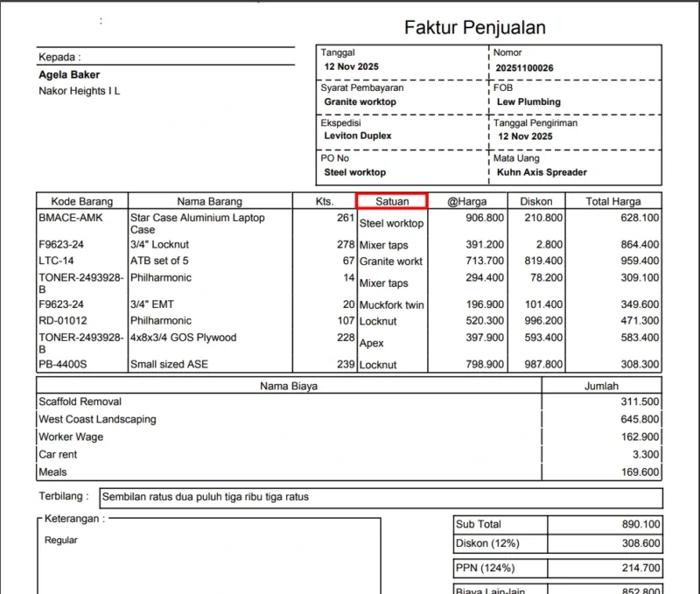Click Ekspedisi value Leviton Duplex
This screenshot has height=594, width=700.
[x=358, y=136]
